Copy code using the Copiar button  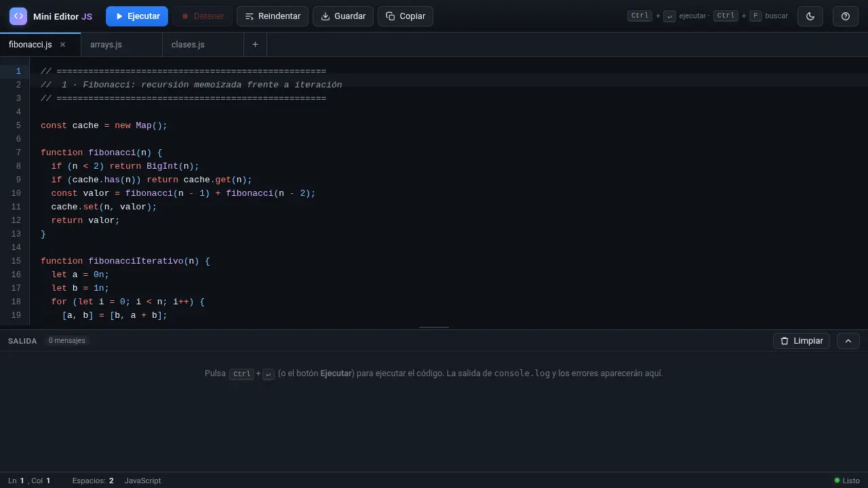pos(406,16)
